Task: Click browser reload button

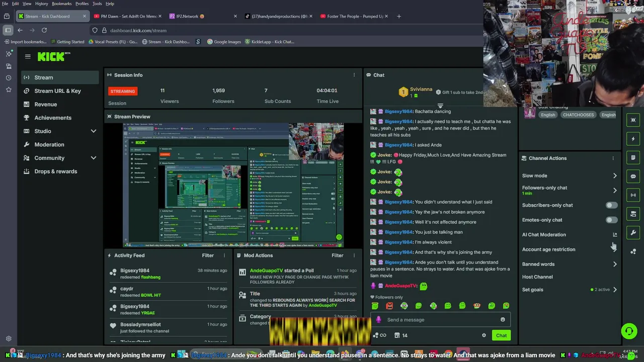Action: 44,30
